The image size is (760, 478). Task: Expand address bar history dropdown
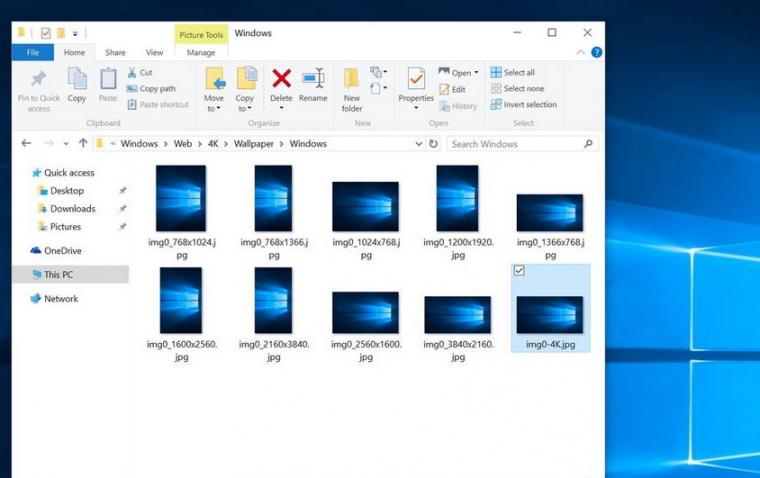(419, 143)
